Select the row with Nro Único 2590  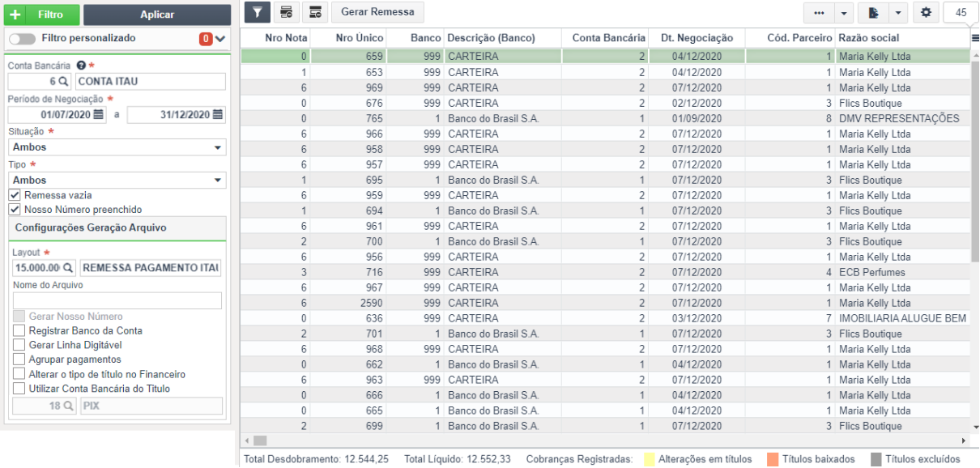(x=605, y=303)
